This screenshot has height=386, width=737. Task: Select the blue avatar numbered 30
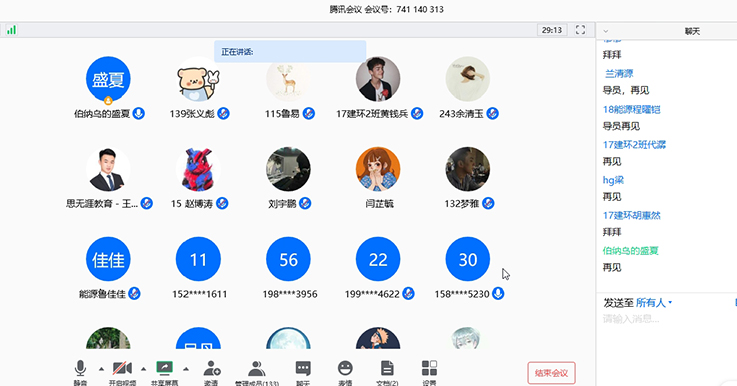(x=468, y=259)
